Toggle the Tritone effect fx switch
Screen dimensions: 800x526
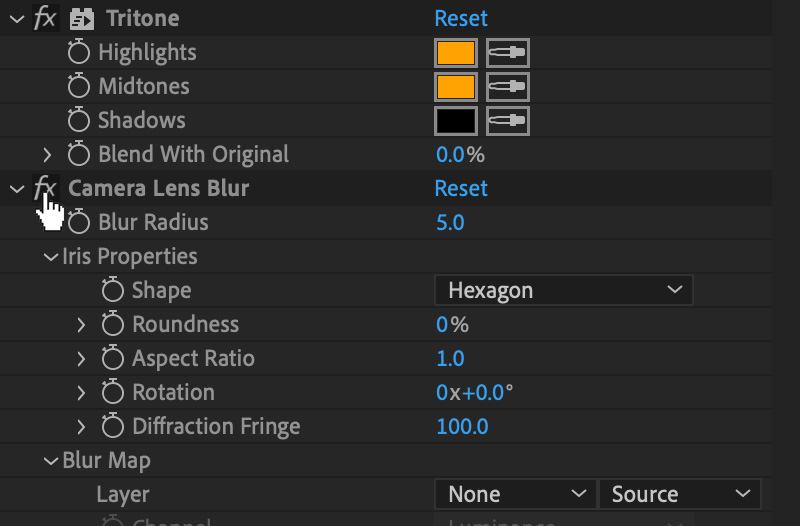[x=45, y=18]
